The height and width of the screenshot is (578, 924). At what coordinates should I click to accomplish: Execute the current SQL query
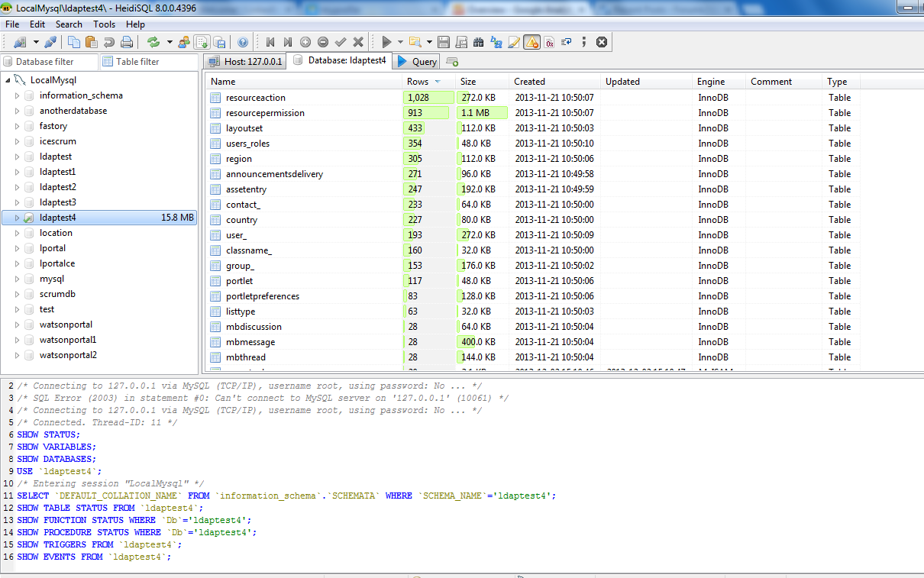click(386, 42)
